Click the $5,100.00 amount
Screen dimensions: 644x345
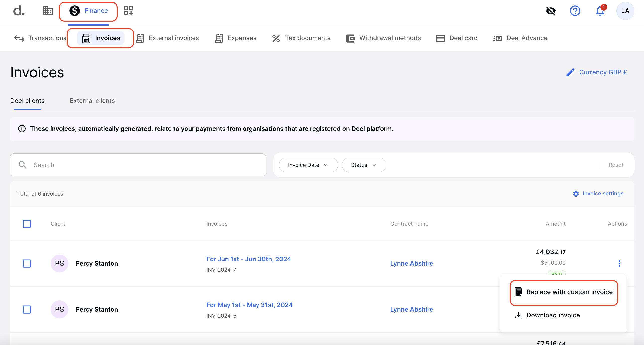click(553, 263)
